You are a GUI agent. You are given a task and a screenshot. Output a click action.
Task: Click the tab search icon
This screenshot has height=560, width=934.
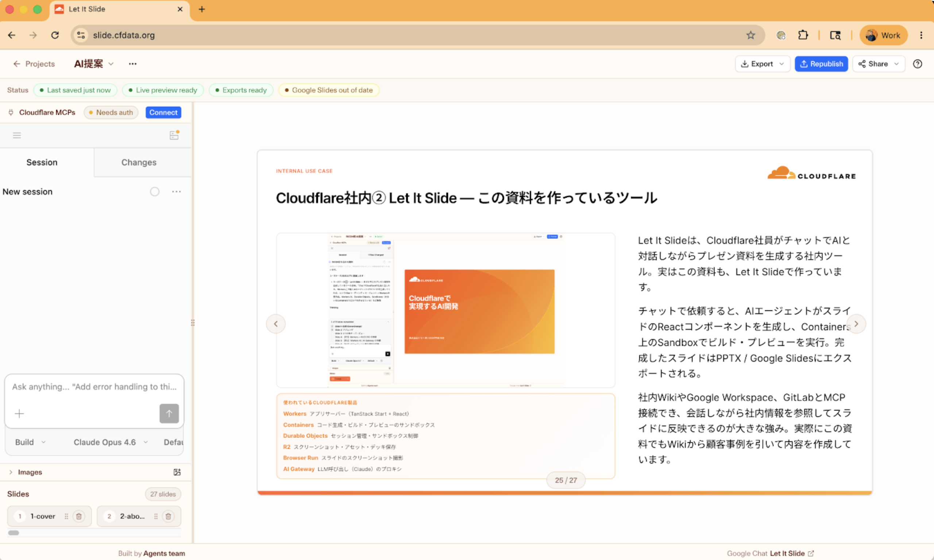(x=835, y=35)
